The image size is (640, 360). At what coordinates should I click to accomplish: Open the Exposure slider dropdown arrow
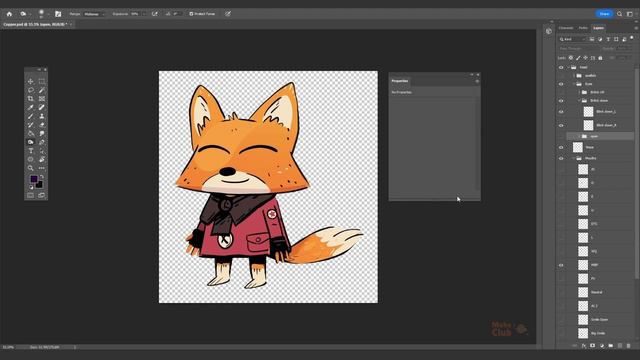click(144, 14)
